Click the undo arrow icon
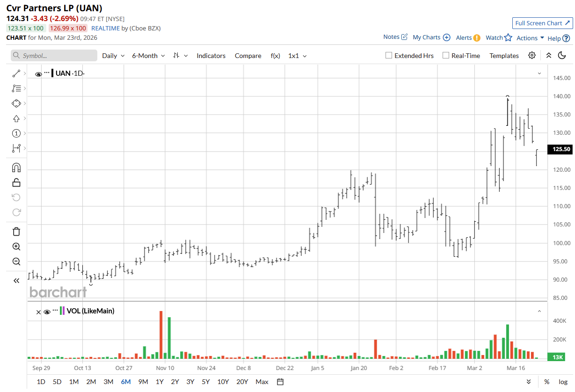This screenshot has width=575, height=392. click(x=16, y=197)
